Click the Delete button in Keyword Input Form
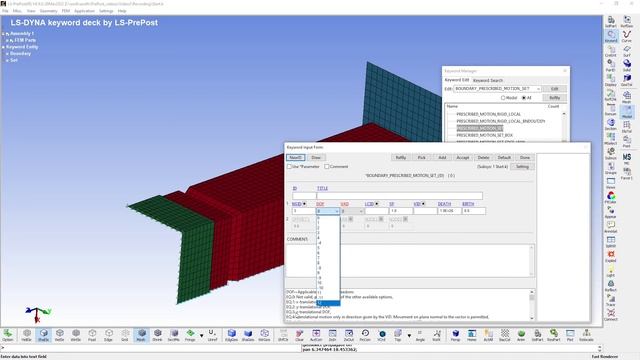640x360 pixels. coord(483,158)
